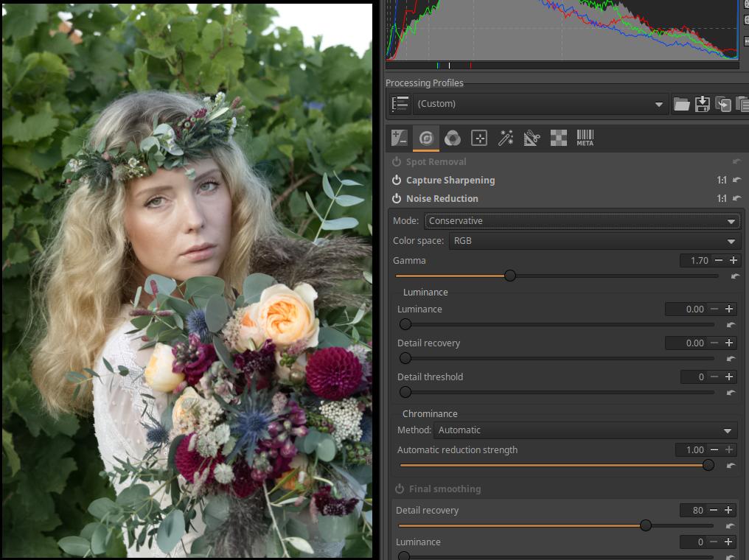Select the Detail tab
The width and height of the screenshot is (749, 560).
[x=425, y=138]
